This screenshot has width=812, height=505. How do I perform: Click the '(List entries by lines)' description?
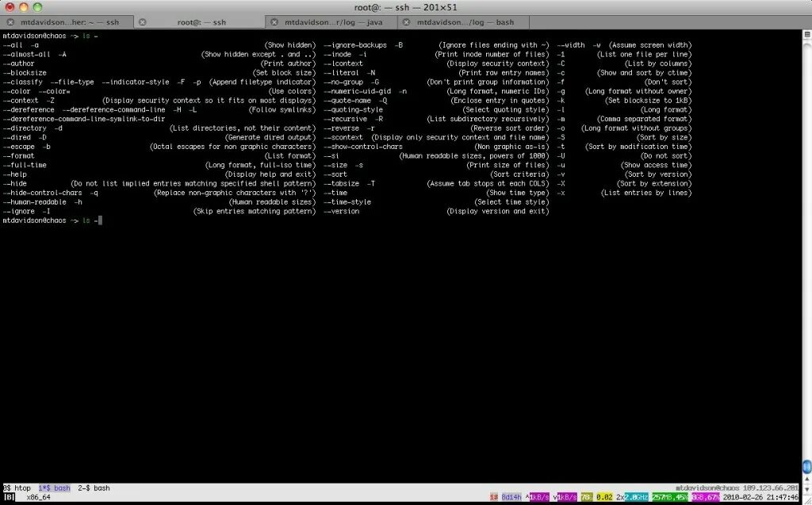coord(646,193)
